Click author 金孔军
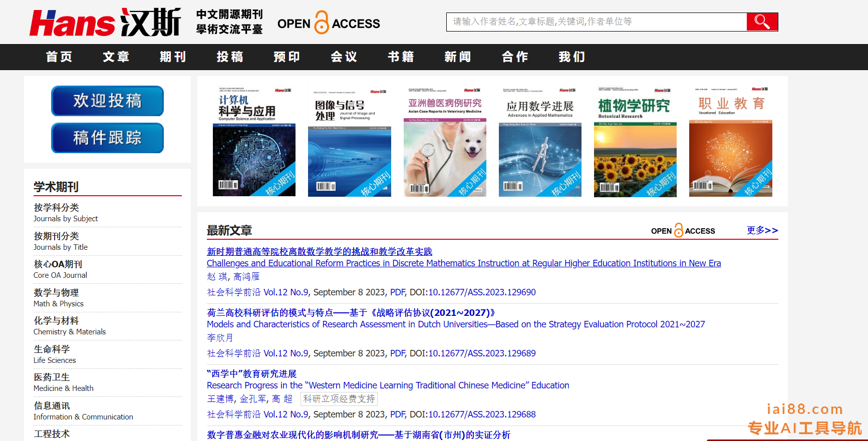Screen dimensions: 868x441 click(253, 398)
